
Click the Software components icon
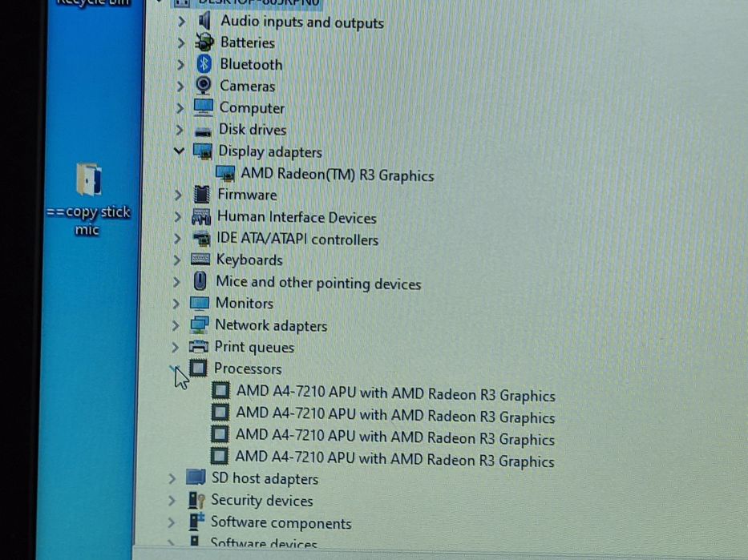click(196, 521)
